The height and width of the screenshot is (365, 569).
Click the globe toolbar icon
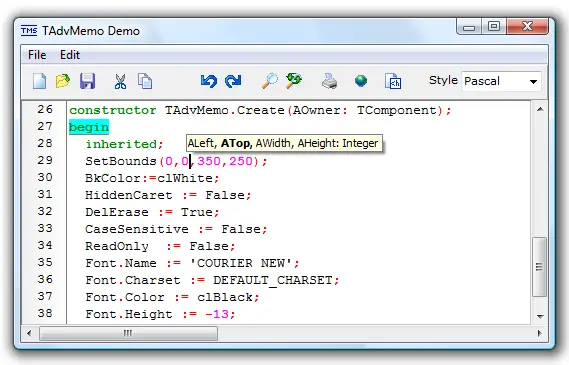361,81
